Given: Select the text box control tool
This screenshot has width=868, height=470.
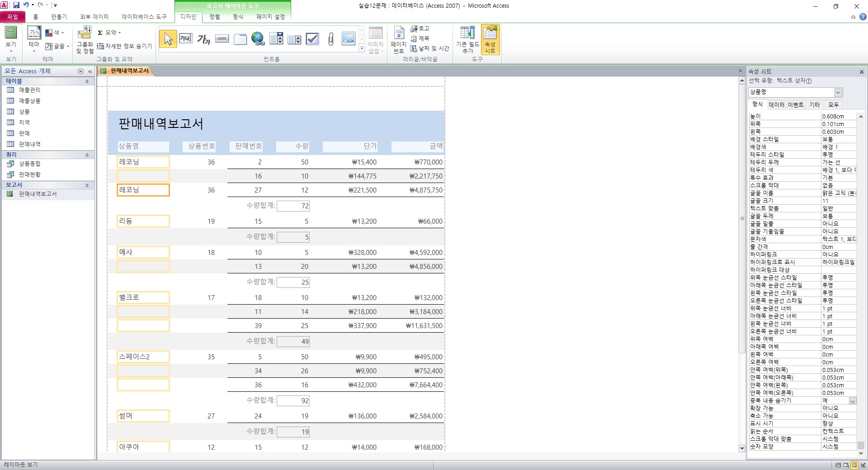Looking at the screenshot, I should [186, 39].
